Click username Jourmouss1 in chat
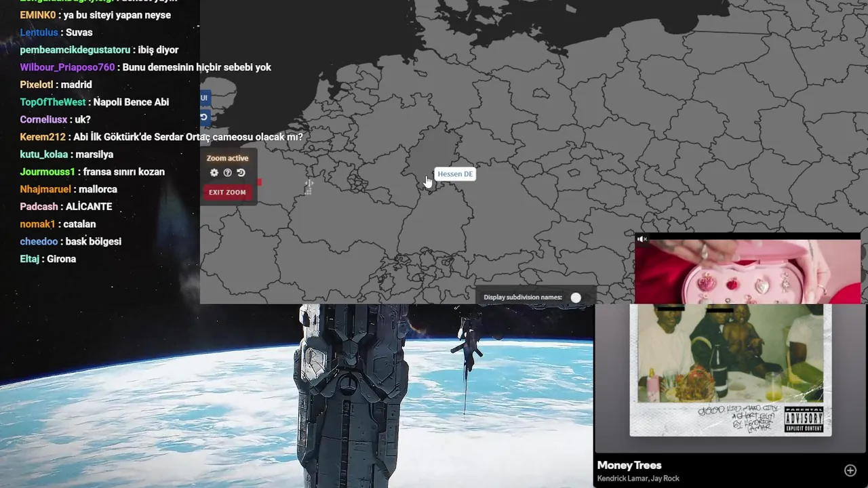The height and width of the screenshot is (488, 868). pyautogui.click(x=47, y=172)
